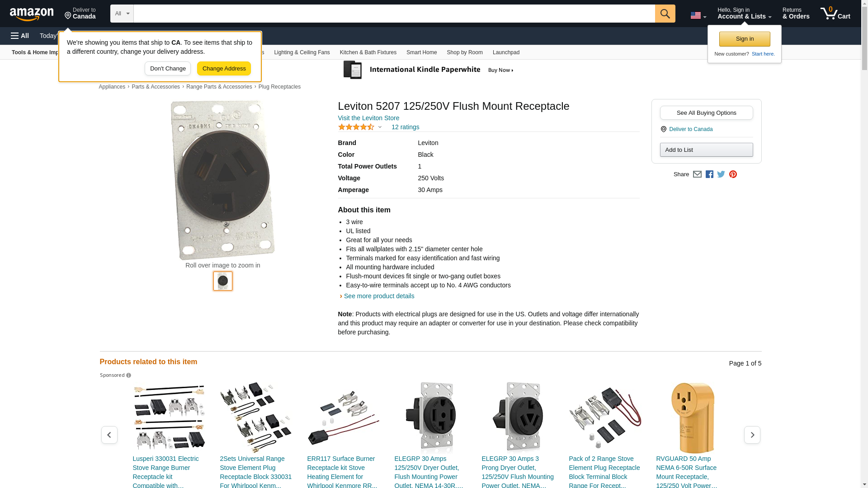The image size is (868, 488).
Task: Open the shopping cart icon
Action: tap(835, 14)
